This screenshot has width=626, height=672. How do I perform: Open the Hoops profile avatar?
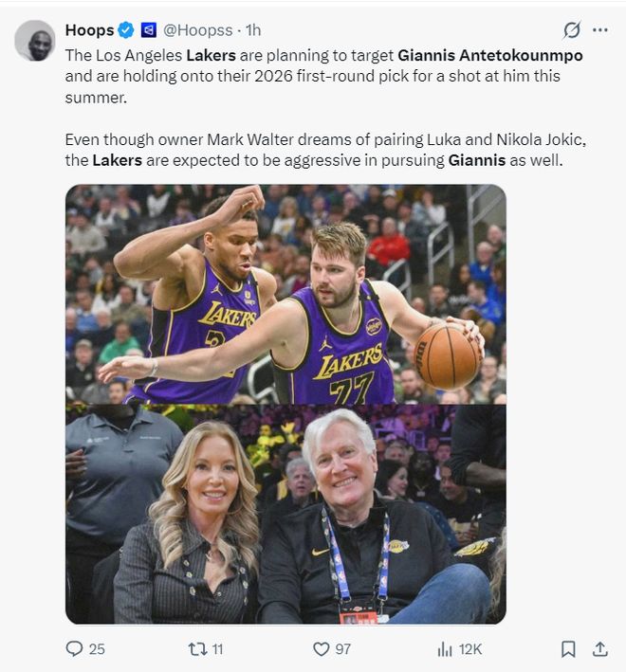(x=35, y=40)
